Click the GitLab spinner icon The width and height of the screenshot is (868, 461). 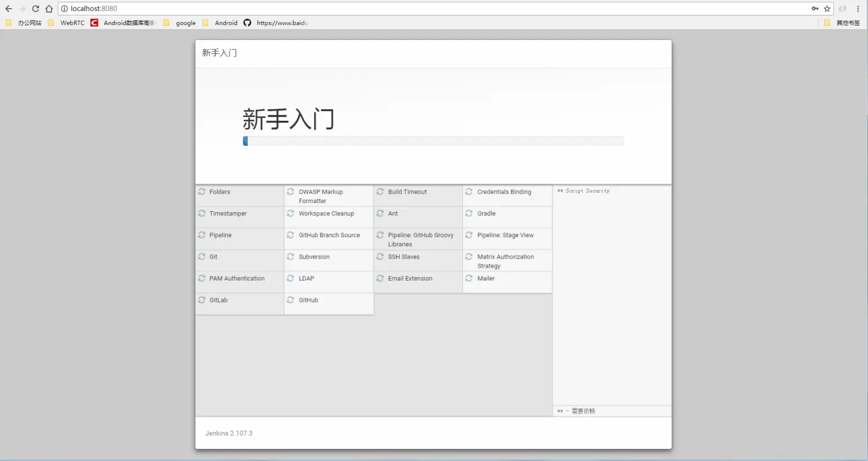[201, 300]
